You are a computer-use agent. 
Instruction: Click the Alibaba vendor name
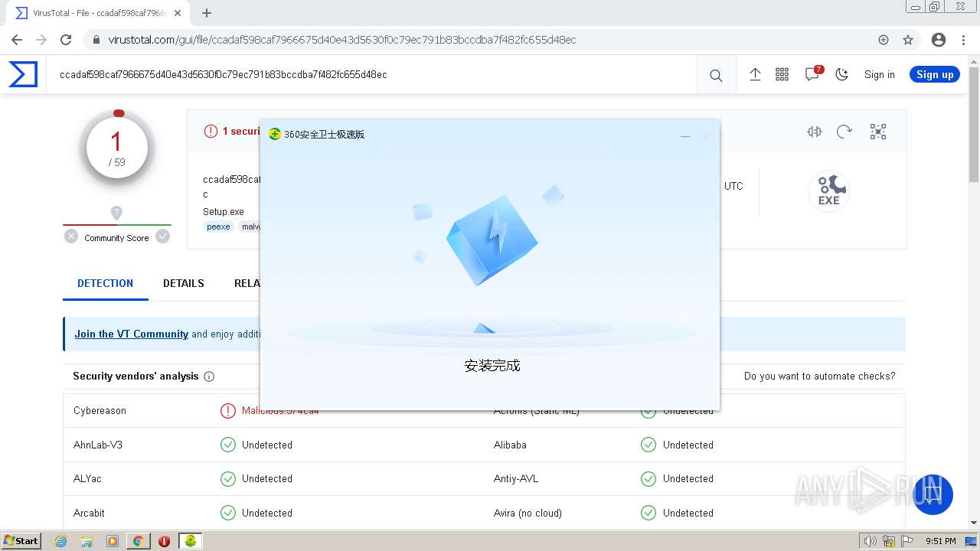coord(510,445)
